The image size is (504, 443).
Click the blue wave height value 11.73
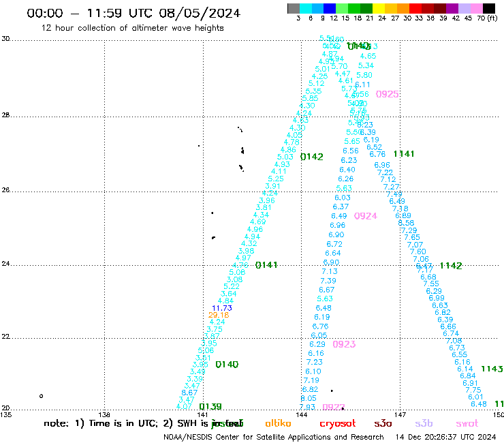[x=222, y=308]
